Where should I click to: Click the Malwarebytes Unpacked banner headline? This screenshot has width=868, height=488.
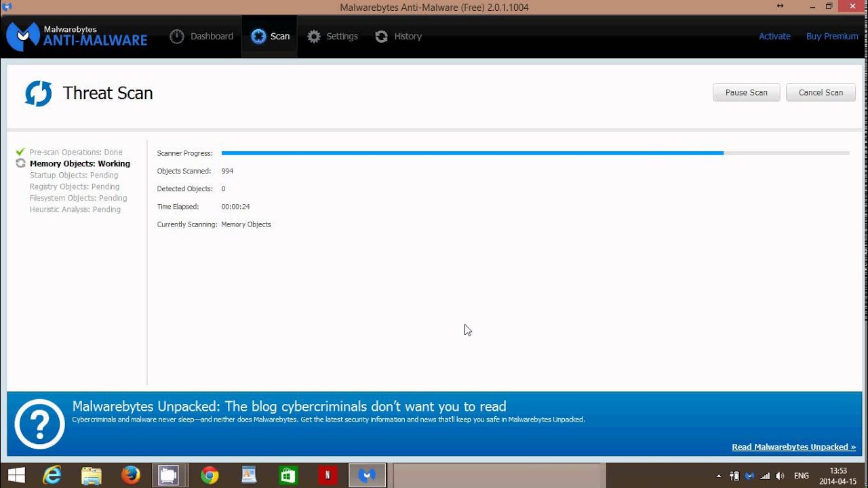click(x=289, y=407)
